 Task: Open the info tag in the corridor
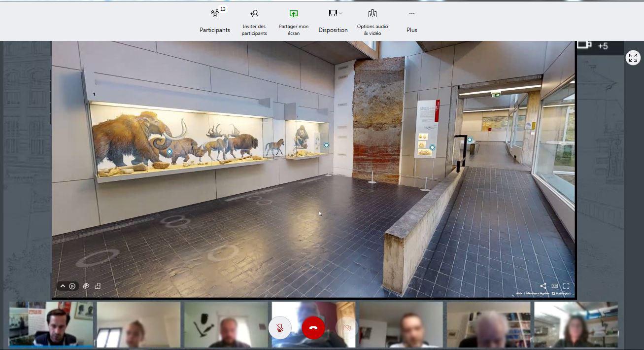click(x=470, y=140)
